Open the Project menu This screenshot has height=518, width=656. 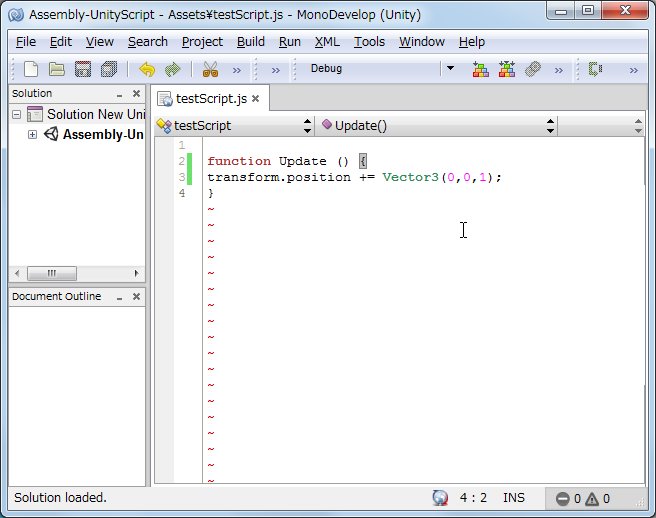click(x=202, y=42)
